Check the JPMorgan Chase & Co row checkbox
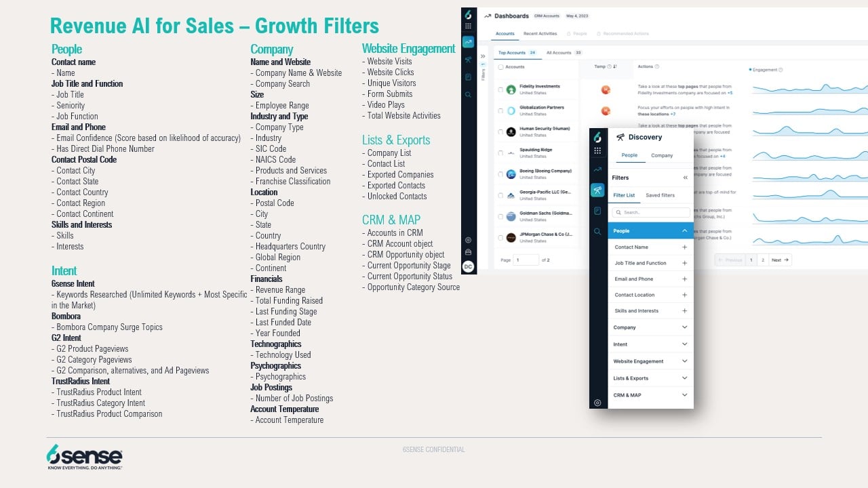This screenshot has height=488, width=868. [x=500, y=238]
